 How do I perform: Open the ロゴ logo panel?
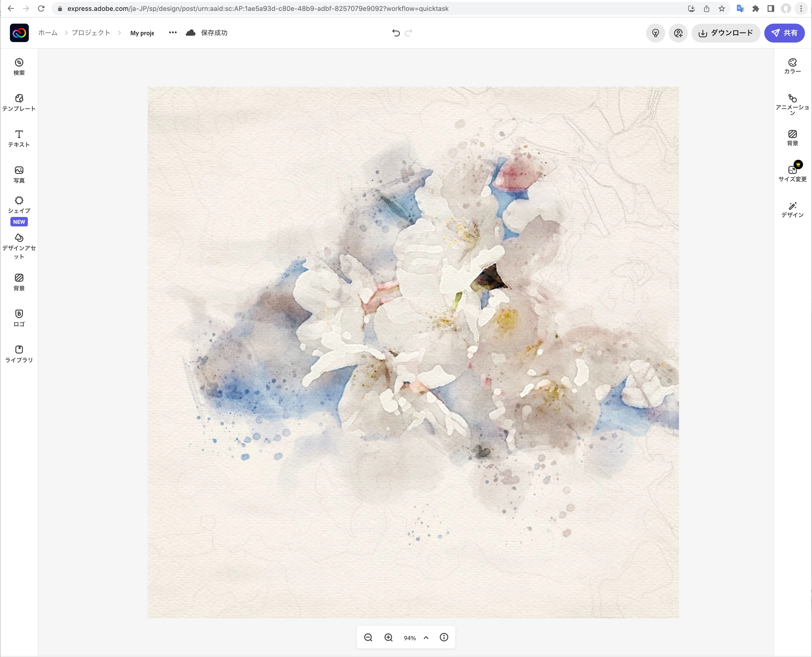19,318
